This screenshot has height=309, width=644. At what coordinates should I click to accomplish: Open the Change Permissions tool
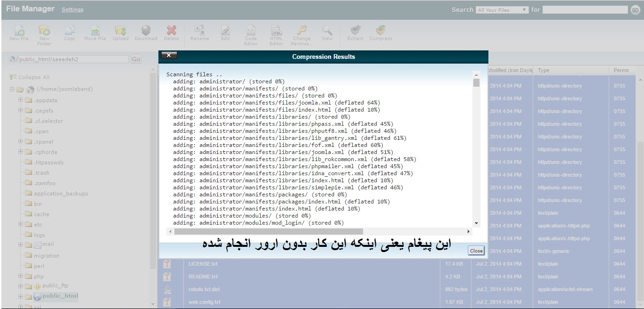[302, 31]
